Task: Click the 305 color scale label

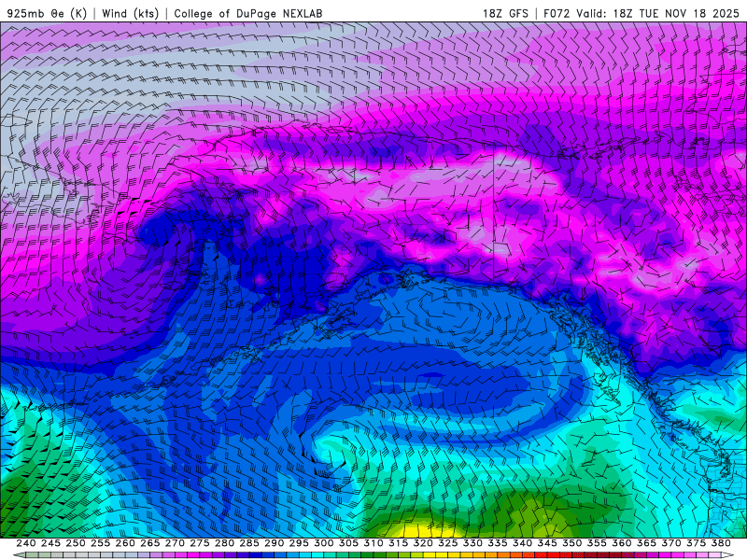Action: [348, 543]
